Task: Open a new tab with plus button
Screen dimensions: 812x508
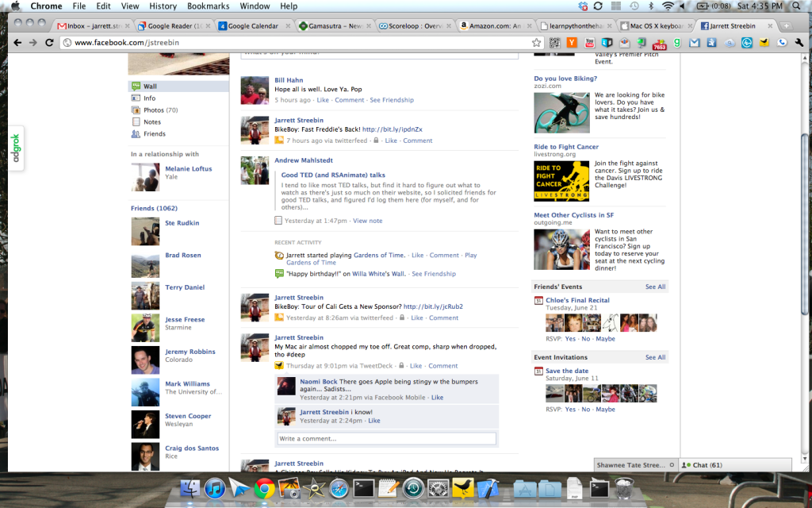Action: (786, 26)
